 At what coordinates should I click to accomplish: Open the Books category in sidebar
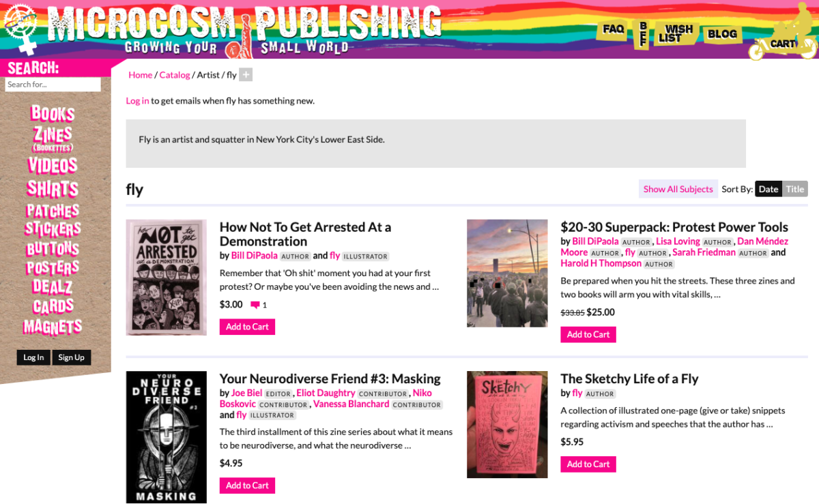53,114
